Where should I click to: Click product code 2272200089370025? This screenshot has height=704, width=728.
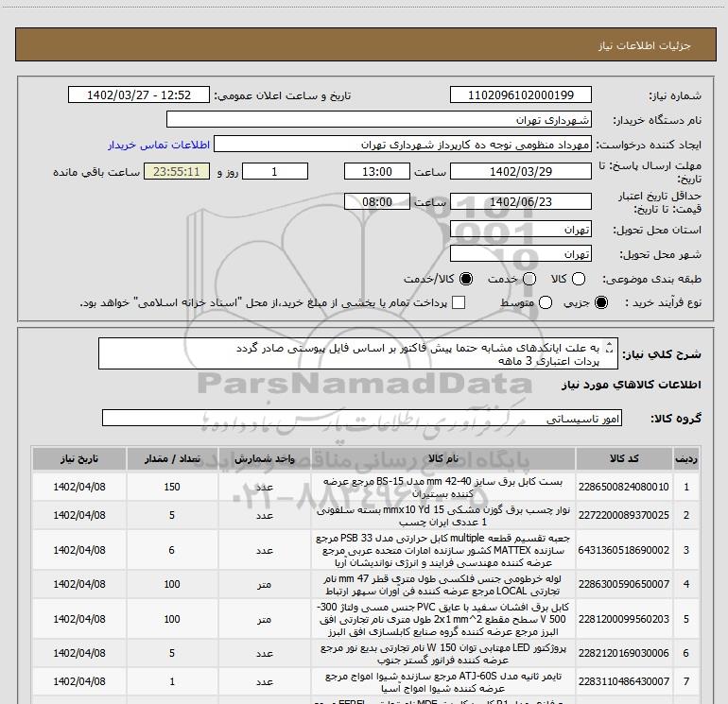pyautogui.click(x=624, y=515)
